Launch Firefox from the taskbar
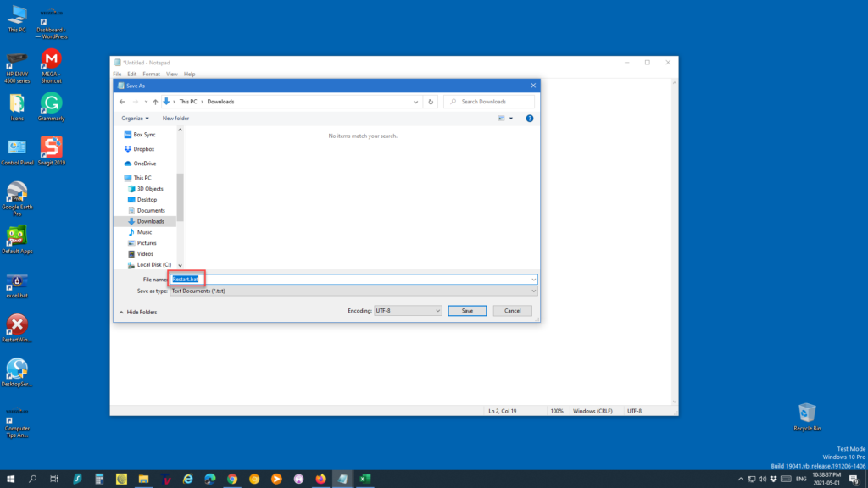Viewport: 868px width, 488px height. click(x=320, y=479)
